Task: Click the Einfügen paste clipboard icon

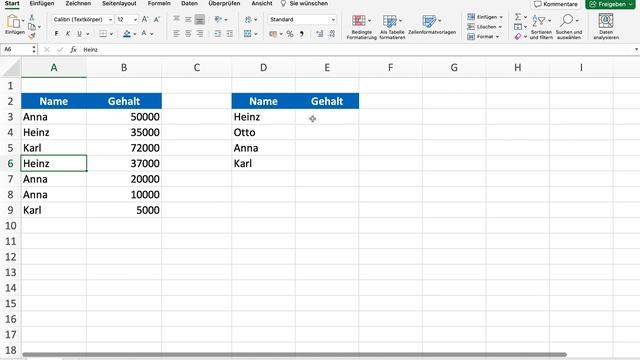Action: click(x=13, y=21)
